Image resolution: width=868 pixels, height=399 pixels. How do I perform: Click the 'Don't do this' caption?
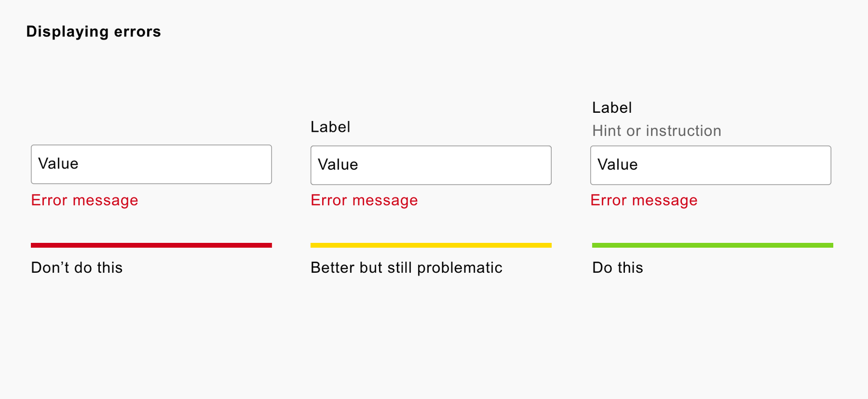tap(76, 268)
